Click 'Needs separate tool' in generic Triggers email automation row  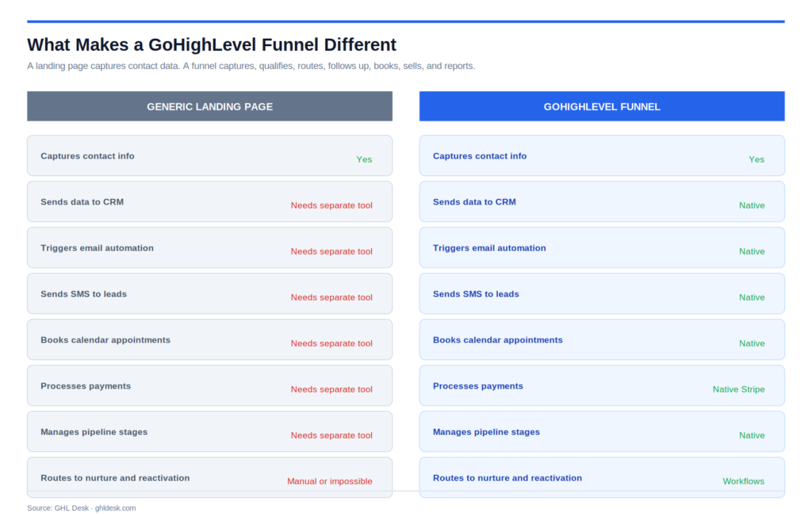[x=331, y=251]
